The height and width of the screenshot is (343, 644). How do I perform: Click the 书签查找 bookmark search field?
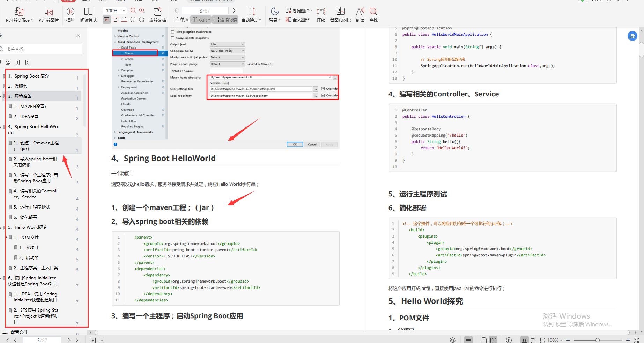[42, 49]
